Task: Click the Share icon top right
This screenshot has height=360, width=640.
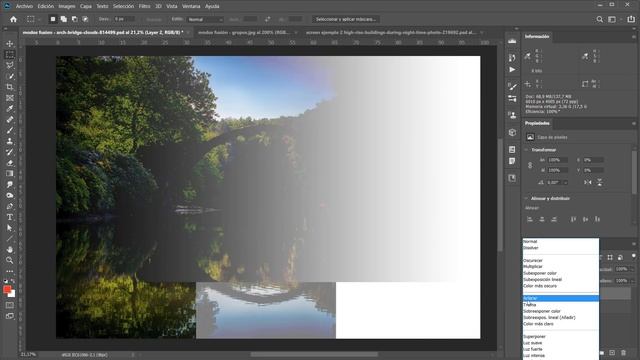Action: [x=631, y=19]
